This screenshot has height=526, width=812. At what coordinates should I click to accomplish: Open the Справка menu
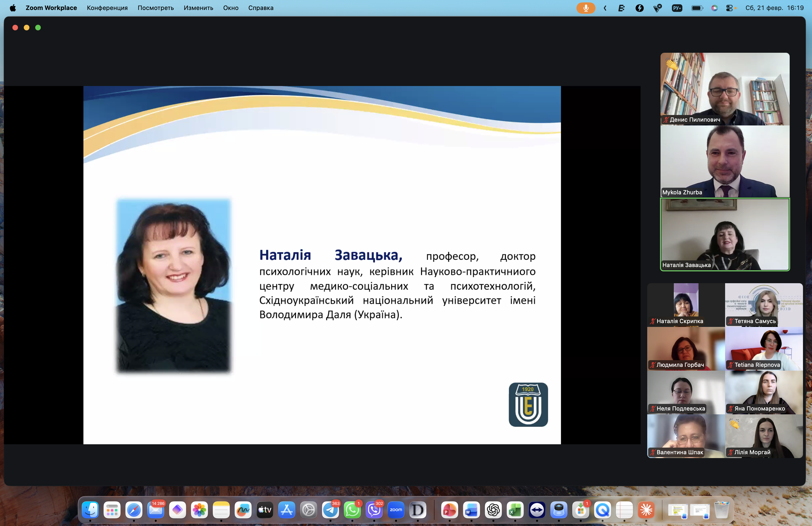261,8
